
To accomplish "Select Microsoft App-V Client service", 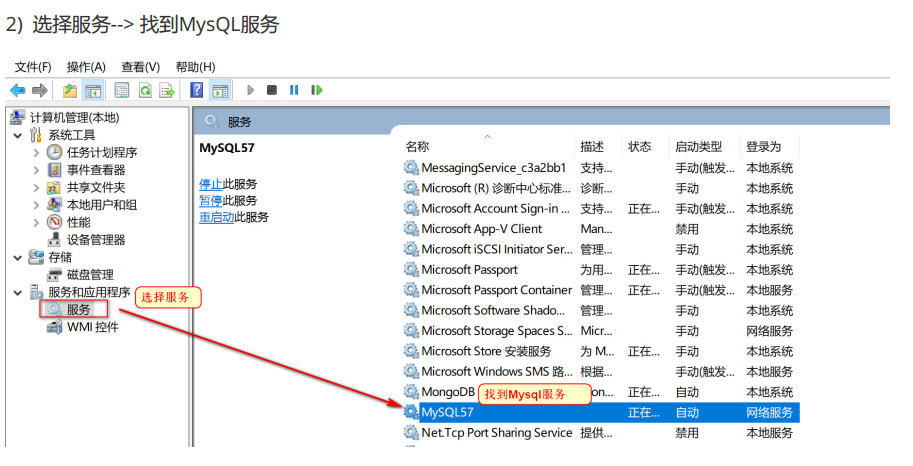I will [x=601, y=229].
